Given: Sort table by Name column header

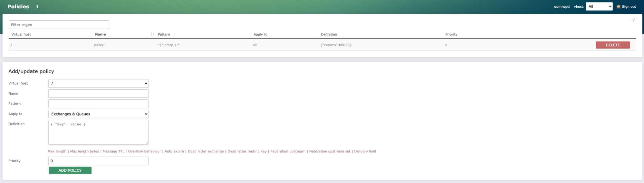Looking at the screenshot, I should pos(100,34).
